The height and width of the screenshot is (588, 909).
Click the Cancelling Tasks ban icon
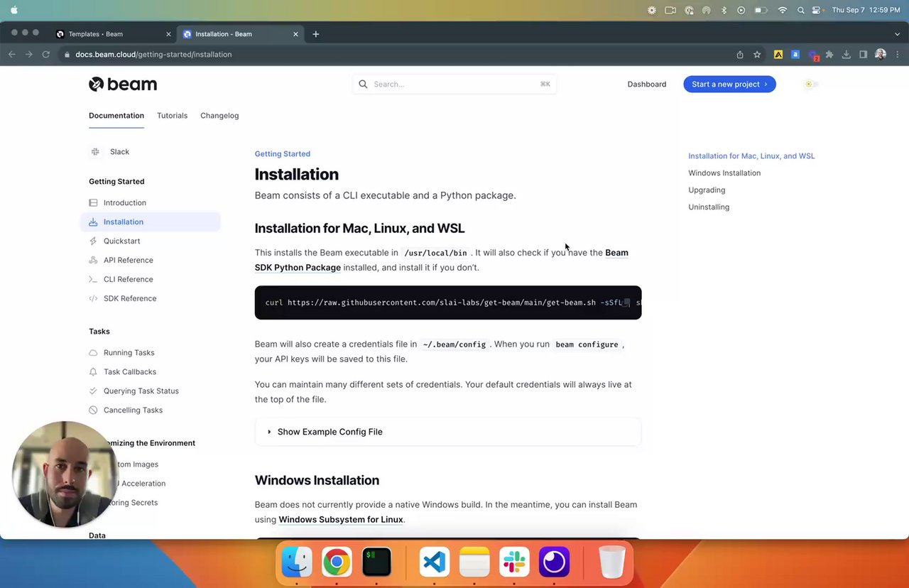pyautogui.click(x=93, y=410)
